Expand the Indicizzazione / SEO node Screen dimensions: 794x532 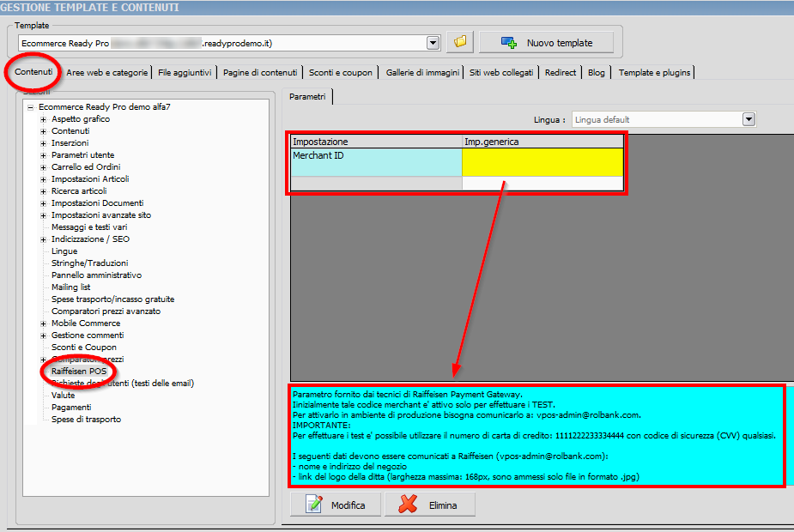(44, 239)
